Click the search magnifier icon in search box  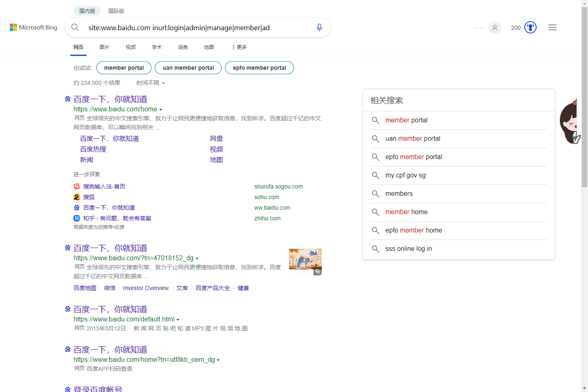coord(75,27)
